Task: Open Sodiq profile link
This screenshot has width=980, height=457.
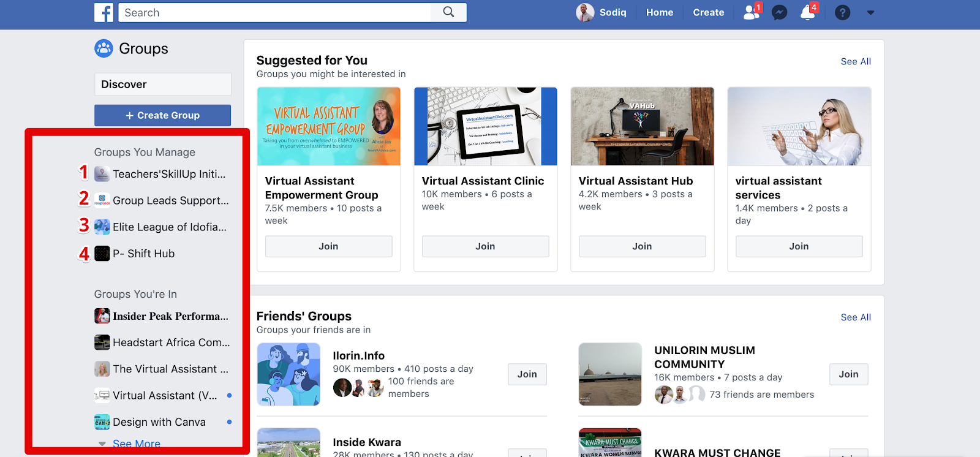Action: [x=613, y=12]
